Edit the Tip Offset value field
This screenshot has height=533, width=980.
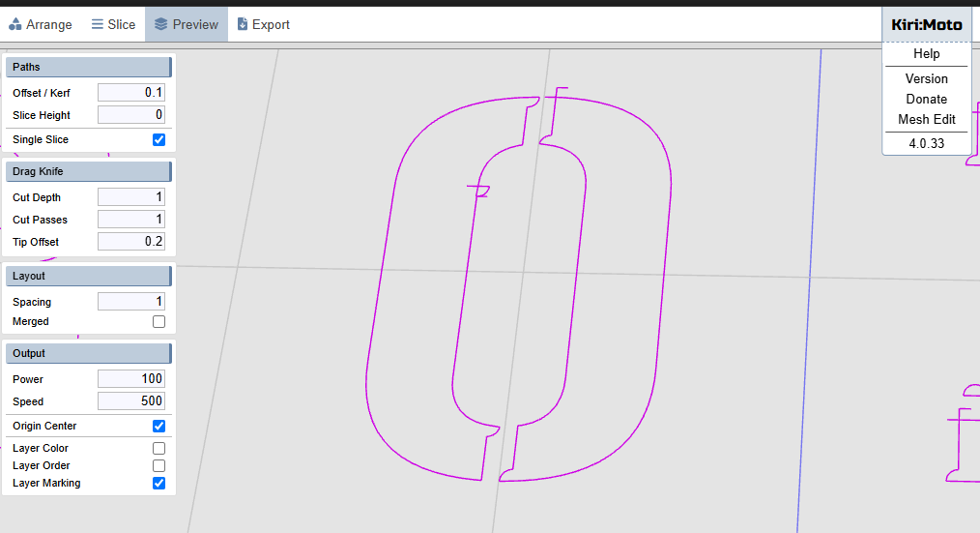(x=131, y=242)
